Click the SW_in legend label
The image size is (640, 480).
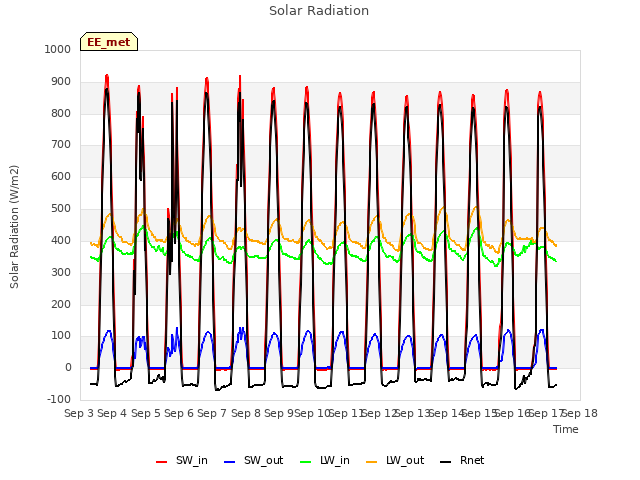(192, 460)
